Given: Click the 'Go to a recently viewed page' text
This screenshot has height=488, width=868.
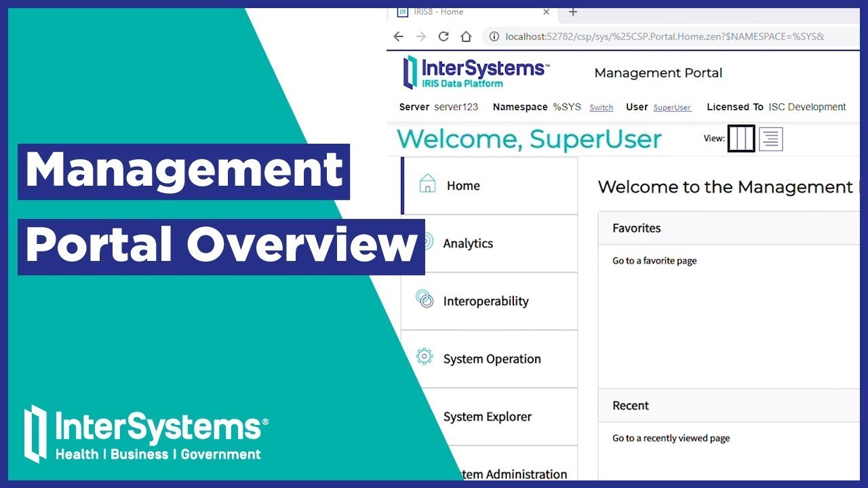Looking at the screenshot, I should [671, 439].
